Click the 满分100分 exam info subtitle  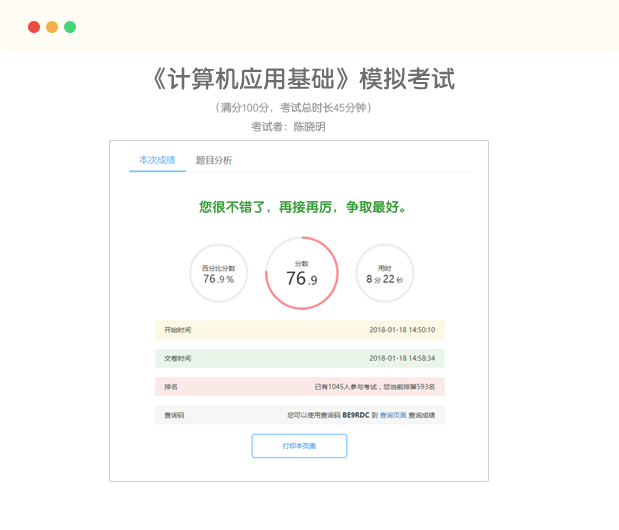(x=299, y=107)
